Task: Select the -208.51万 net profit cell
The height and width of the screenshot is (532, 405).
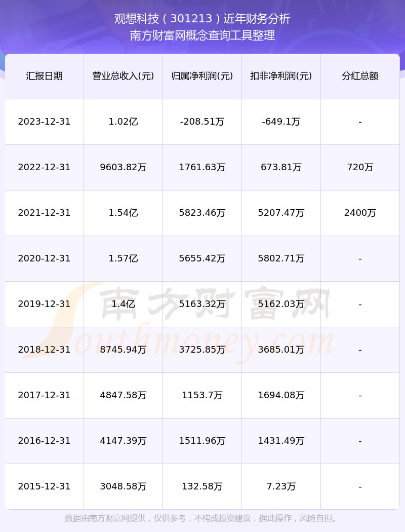Action: [202, 122]
